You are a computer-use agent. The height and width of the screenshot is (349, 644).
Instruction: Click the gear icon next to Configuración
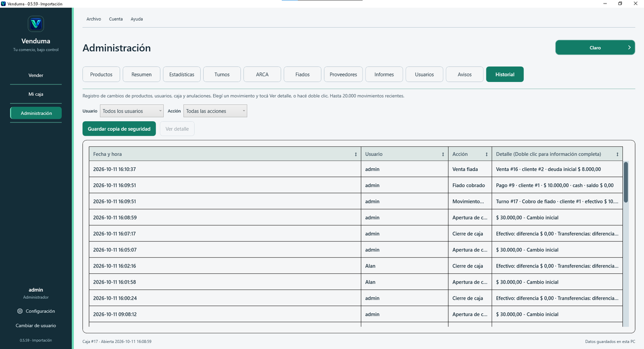20,311
